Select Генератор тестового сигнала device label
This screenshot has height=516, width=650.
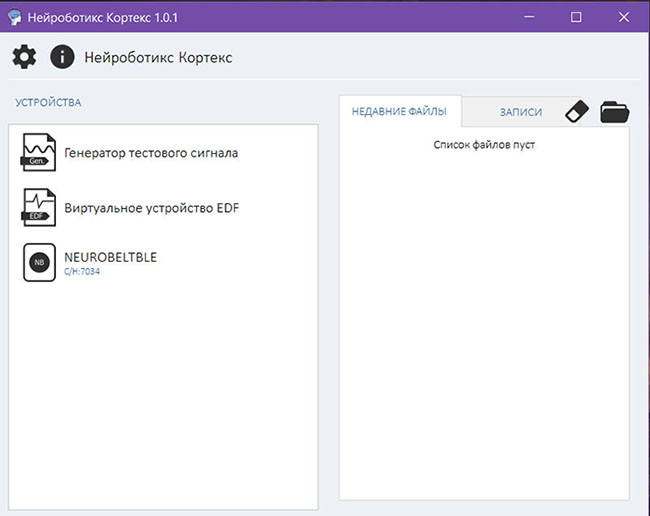[x=151, y=153]
